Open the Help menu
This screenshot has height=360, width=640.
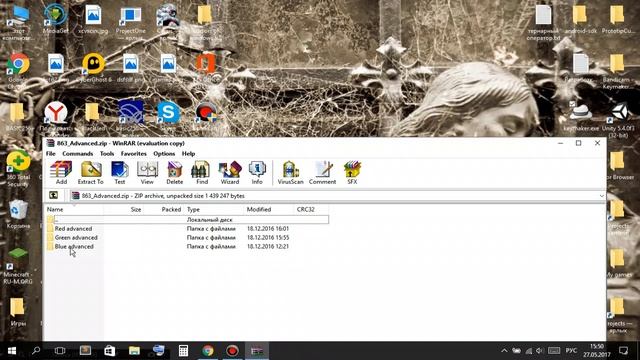188,153
